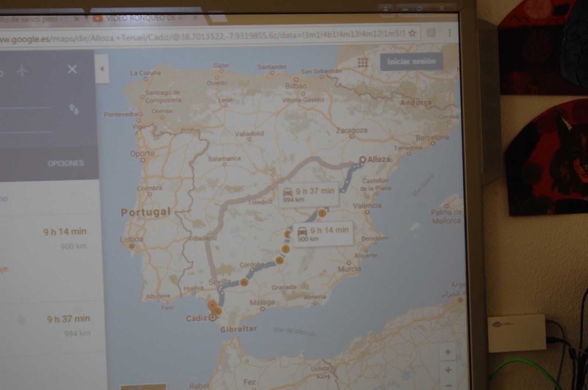This screenshot has width=588, height=390.
Task: Zoom in with plus button
Action: coord(448,370)
